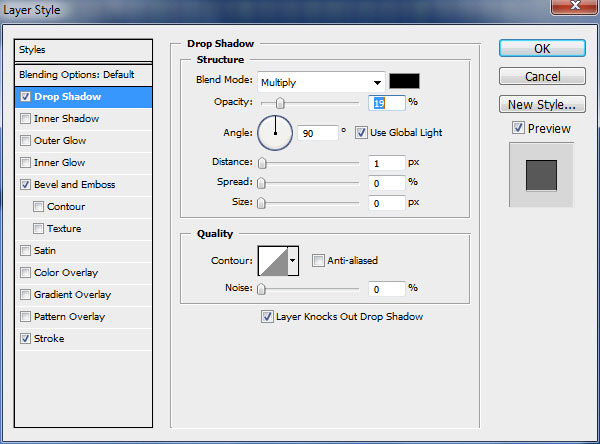600x444 pixels.
Task: Uncheck the Stroke checkbox
Action: (25, 339)
